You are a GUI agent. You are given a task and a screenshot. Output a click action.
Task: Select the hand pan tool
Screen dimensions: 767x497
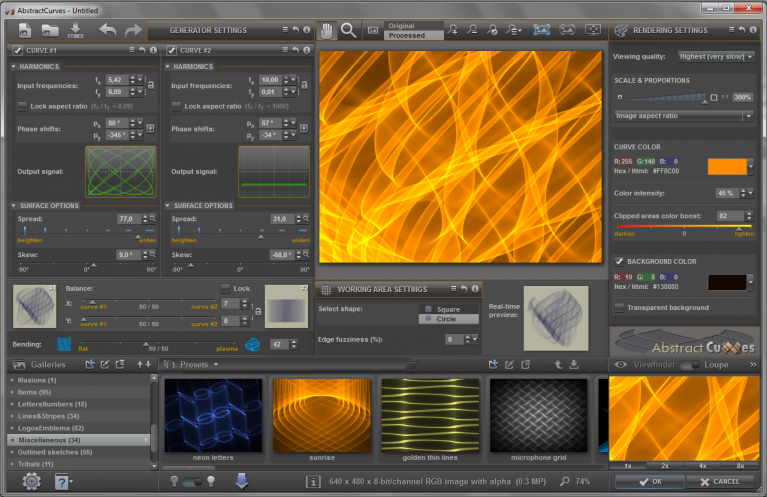point(326,30)
